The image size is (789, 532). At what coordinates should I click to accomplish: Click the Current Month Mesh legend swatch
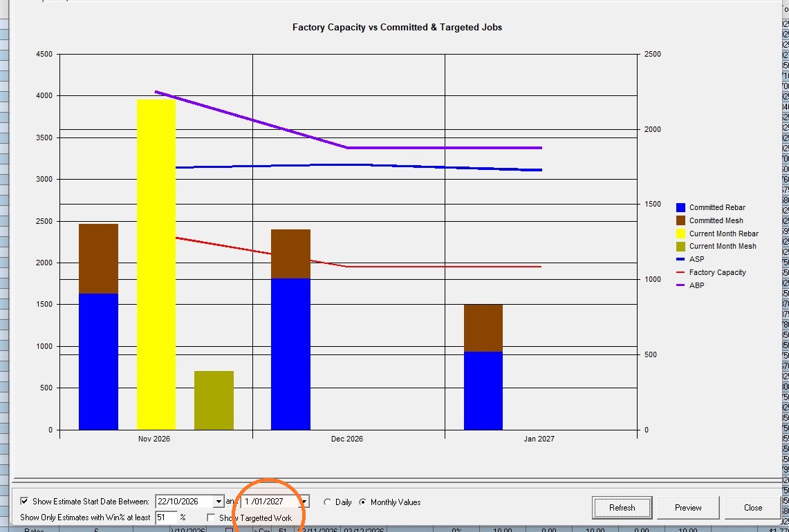point(681,247)
